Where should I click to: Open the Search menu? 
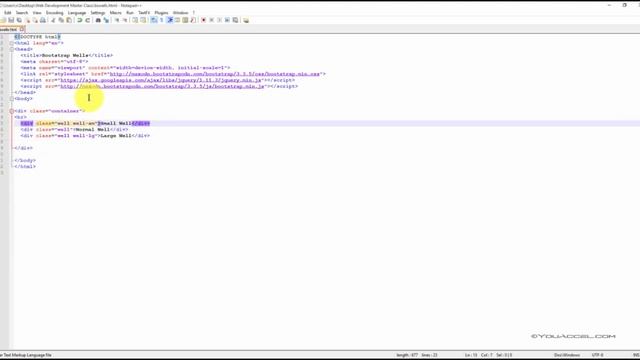click(22, 13)
